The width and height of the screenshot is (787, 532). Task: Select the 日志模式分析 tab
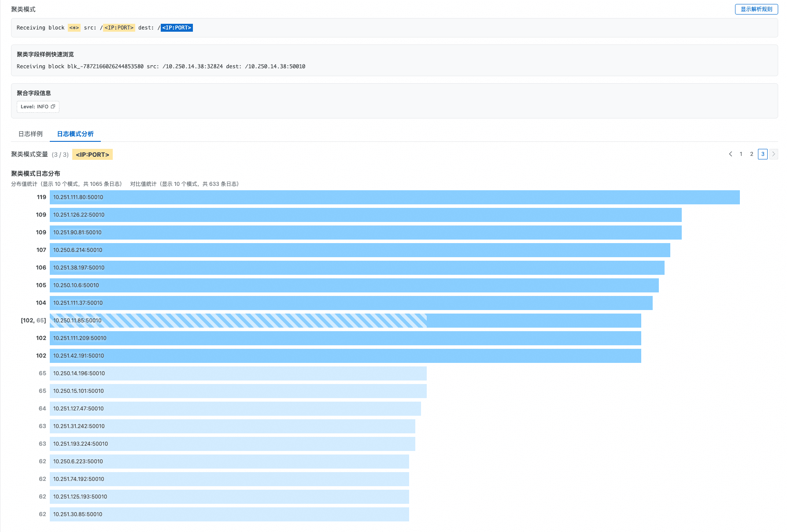point(75,134)
